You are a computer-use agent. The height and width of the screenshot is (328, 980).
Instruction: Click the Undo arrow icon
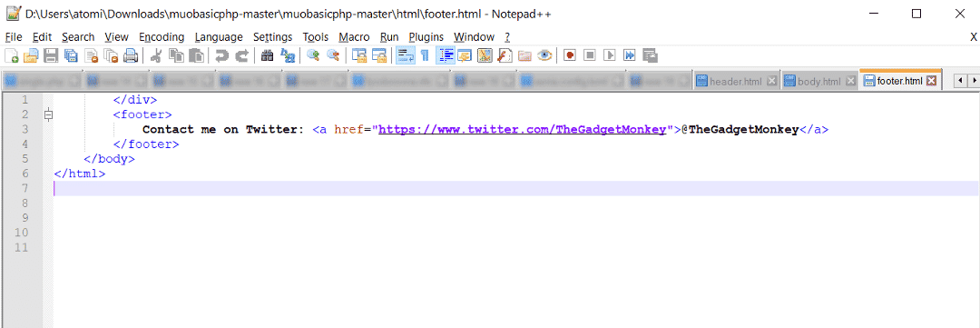(x=221, y=55)
